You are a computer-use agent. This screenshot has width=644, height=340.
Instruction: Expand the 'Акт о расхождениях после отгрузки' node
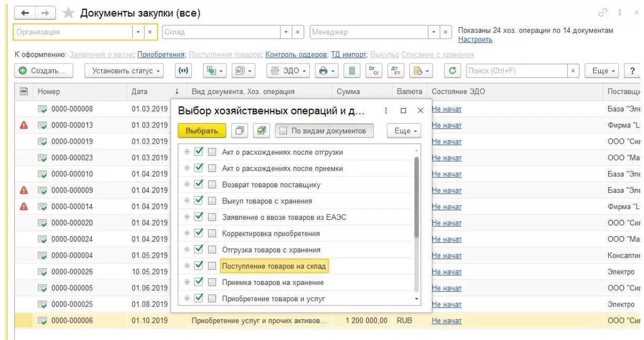pos(187,152)
